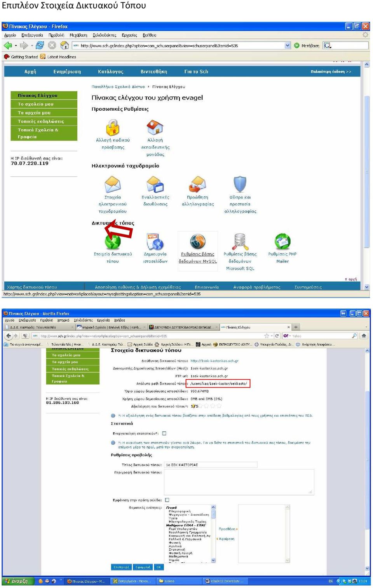Click Το σχολείο μου in upper sidebar
This screenshot has height=588, width=373.
point(44,104)
